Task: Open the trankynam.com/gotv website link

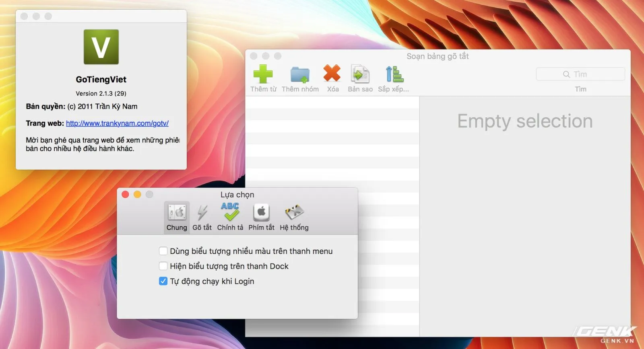Action: [x=117, y=123]
